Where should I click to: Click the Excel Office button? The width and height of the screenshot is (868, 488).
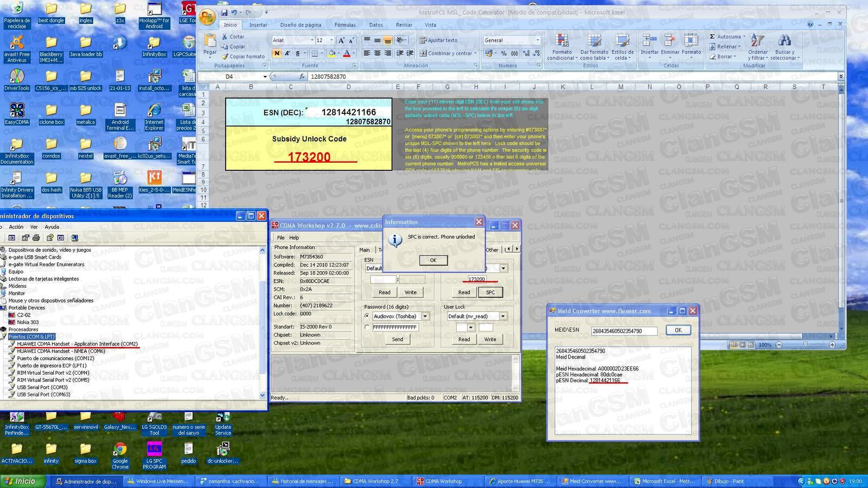coord(207,17)
